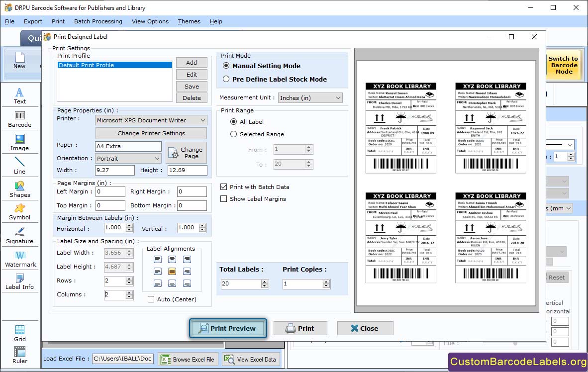Align labels middle-left in Label Alignments
This screenshot has width=588, height=372.
point(158,271)
